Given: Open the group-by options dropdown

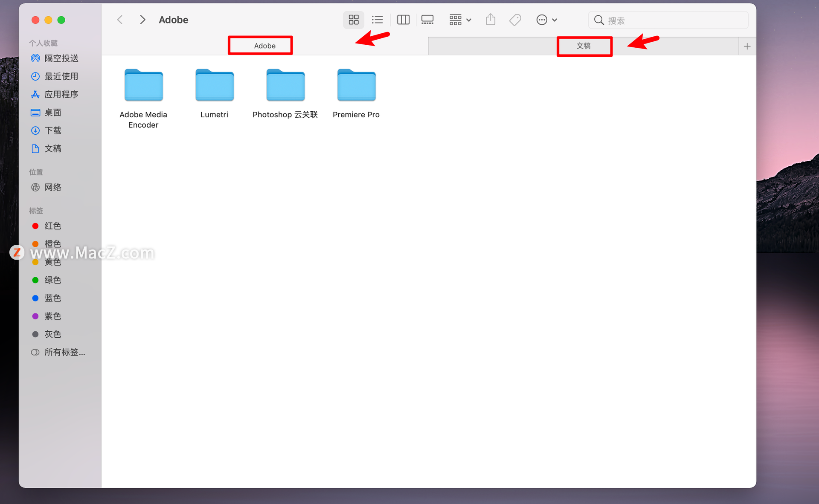Looking at the screenshot, I should pos(460,20).
